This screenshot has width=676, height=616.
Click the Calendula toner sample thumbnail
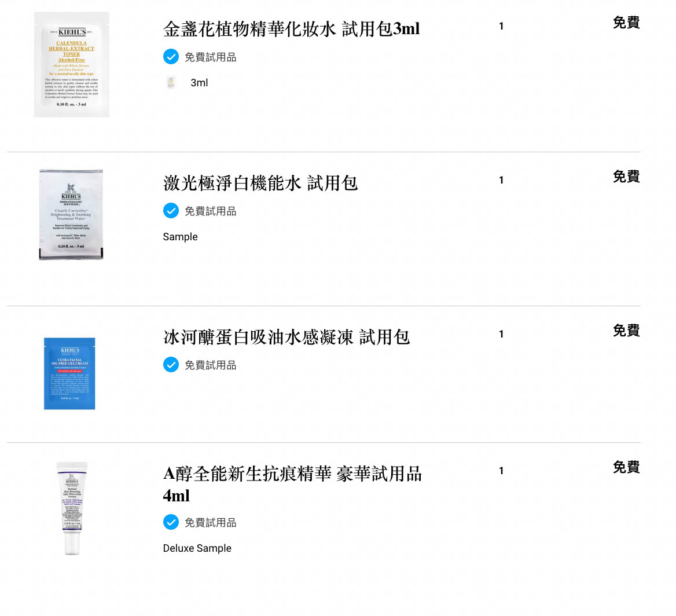pos(72,65)
